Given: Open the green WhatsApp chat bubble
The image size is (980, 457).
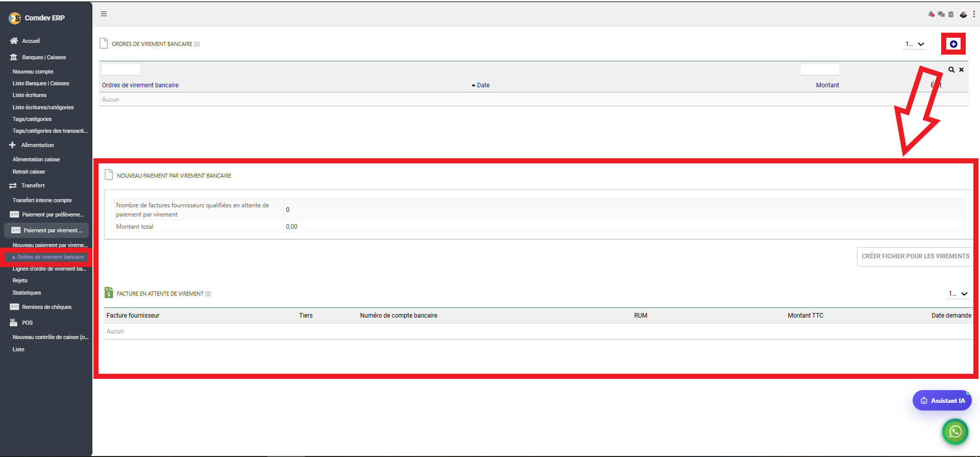Looking at the screenshot, I should [955, 431].
